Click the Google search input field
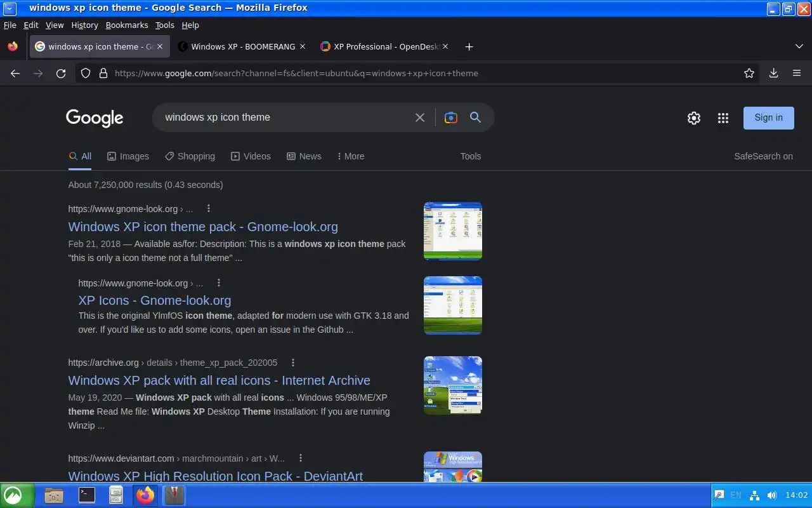 [285, 117]
